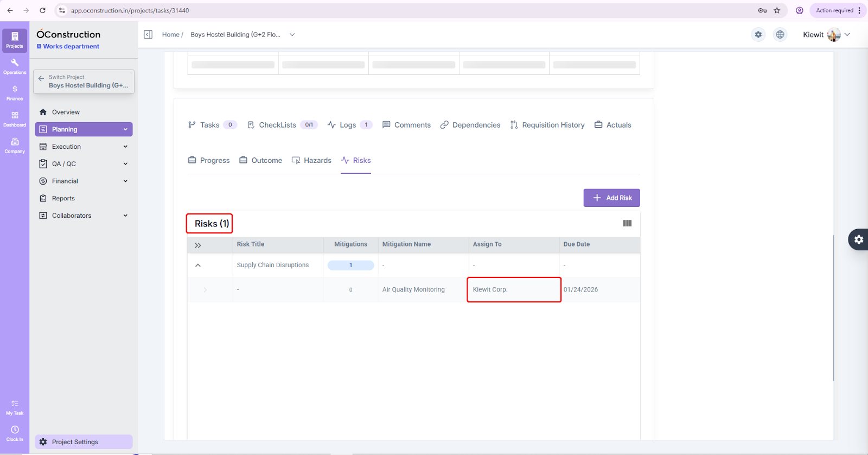
Task: Switch to the Hazards tab
Action: (311, 161)
